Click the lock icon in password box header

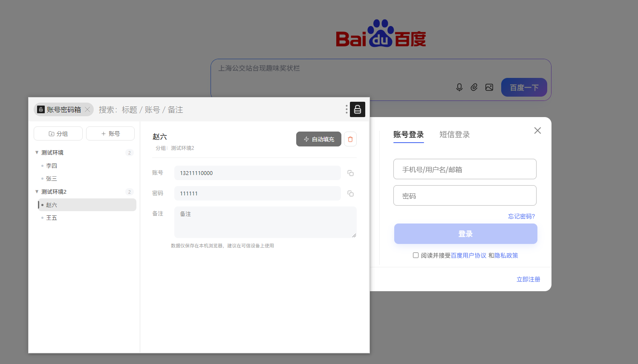coord(358,109)
